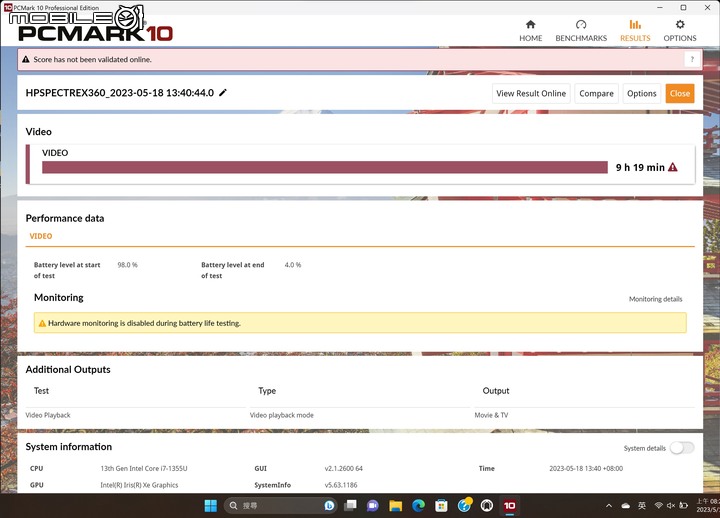The height and width of the screenshot is (518, 720).
Task: Open the arch-shaped app icon on taskbar
Action: (487, 506)
